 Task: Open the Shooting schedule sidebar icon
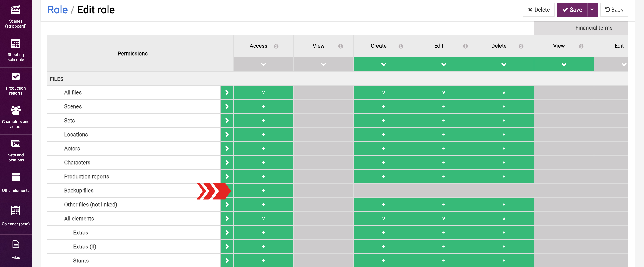16,50
